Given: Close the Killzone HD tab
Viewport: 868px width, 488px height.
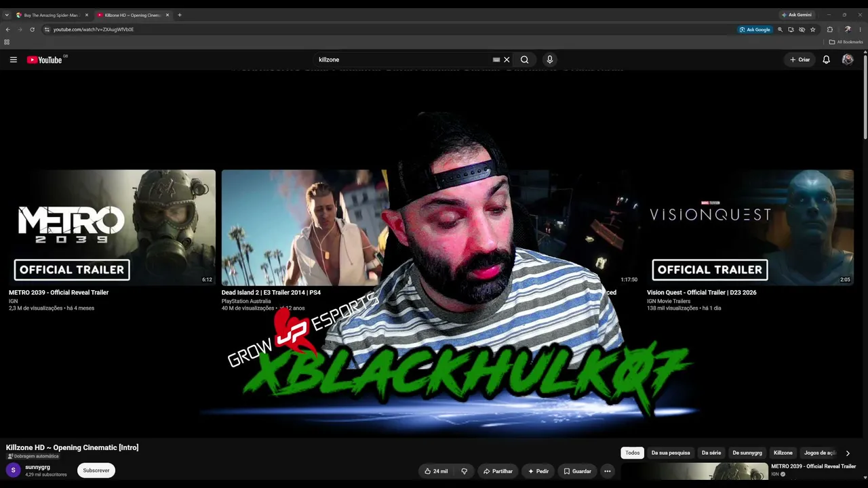Looking at the screenshot, I should point(167,15).
